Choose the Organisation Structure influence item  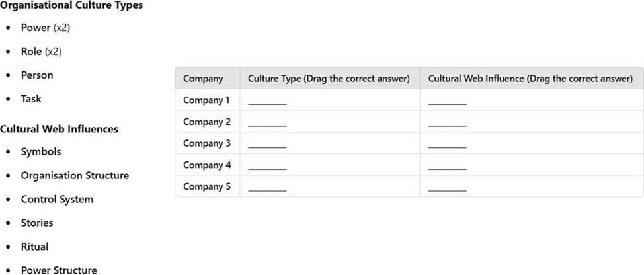tap(75, 176)
